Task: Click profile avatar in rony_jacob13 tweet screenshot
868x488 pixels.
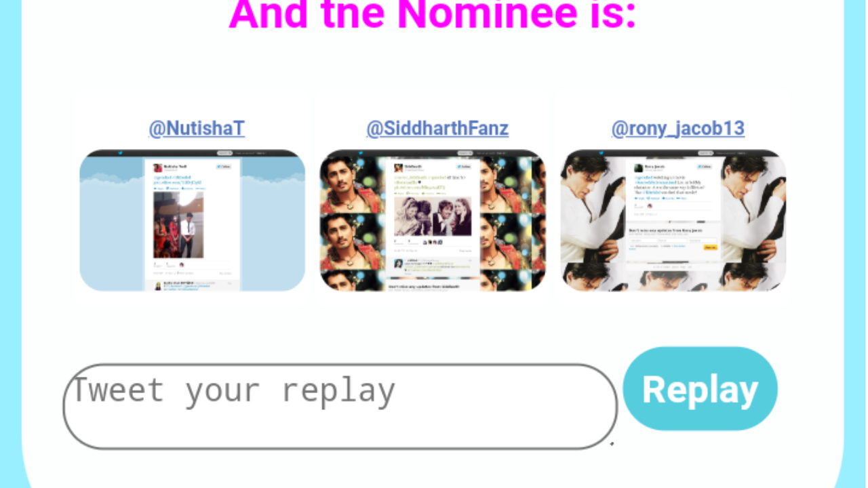Action: coord(638,168)
